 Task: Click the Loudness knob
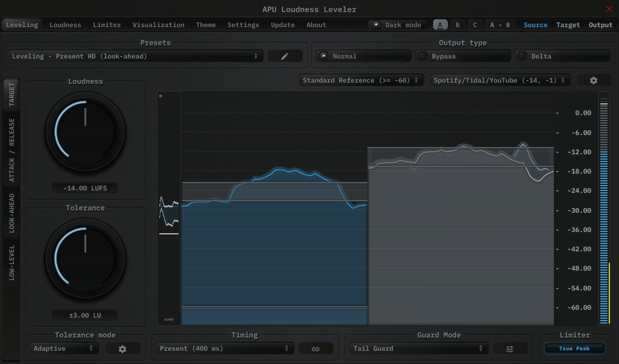pos(85,131)
